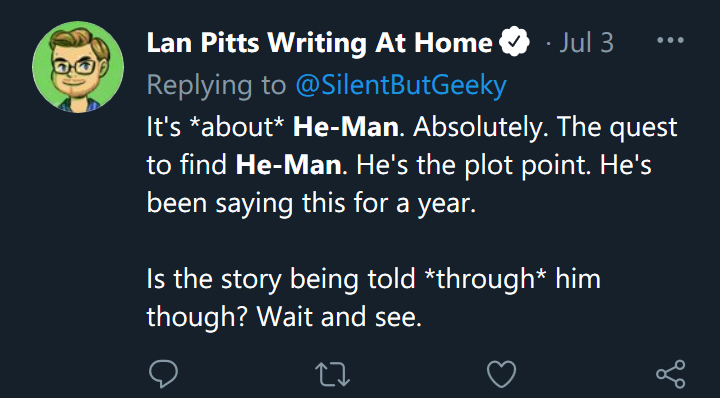The image size is (720, 398).
Task: Open the share tweet icon
Action: coord(671,374)
